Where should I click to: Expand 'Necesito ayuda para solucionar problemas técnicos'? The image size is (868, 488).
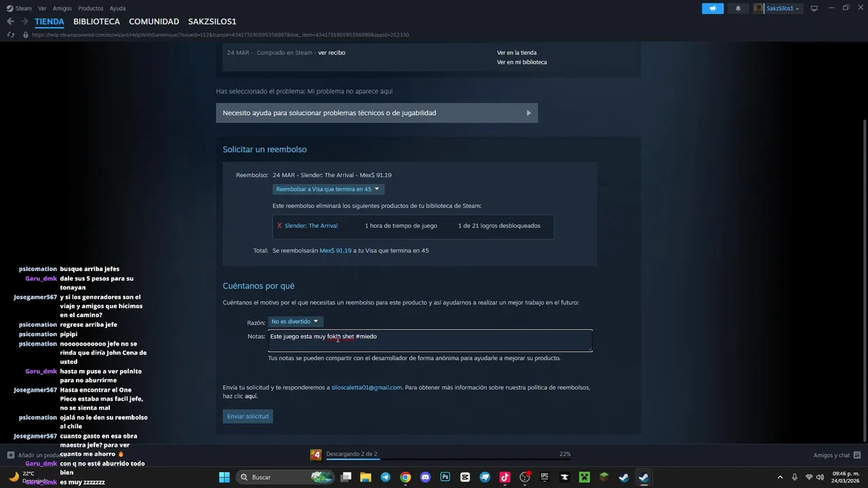[377, 113]
